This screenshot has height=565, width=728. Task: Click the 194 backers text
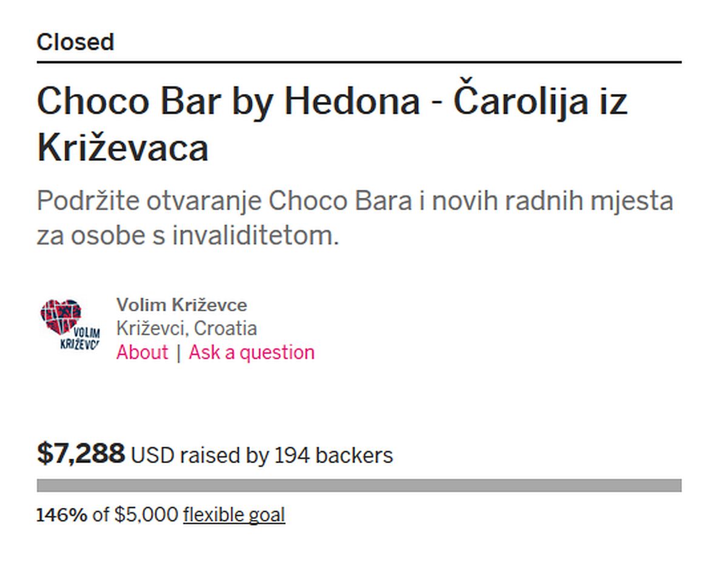334,455
